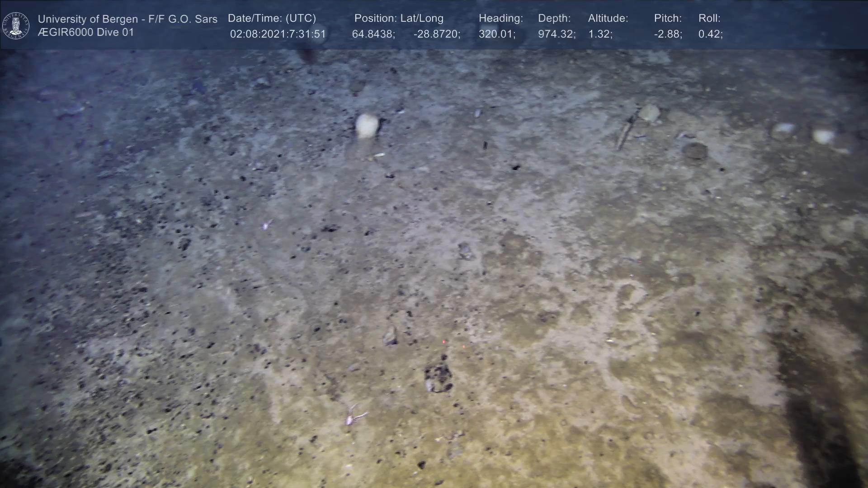Click the Roll label
868x488 pixels.
[709, 19]
